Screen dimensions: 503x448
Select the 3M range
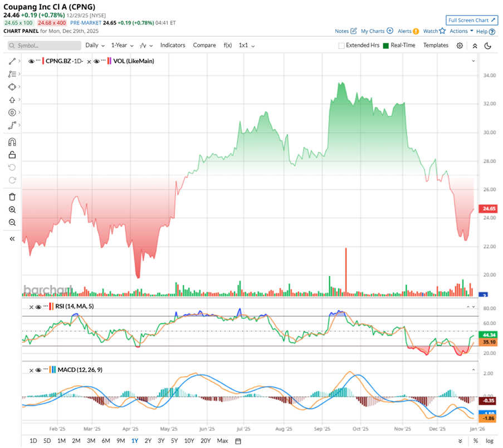pyautogui.click(x=91, y=441)
